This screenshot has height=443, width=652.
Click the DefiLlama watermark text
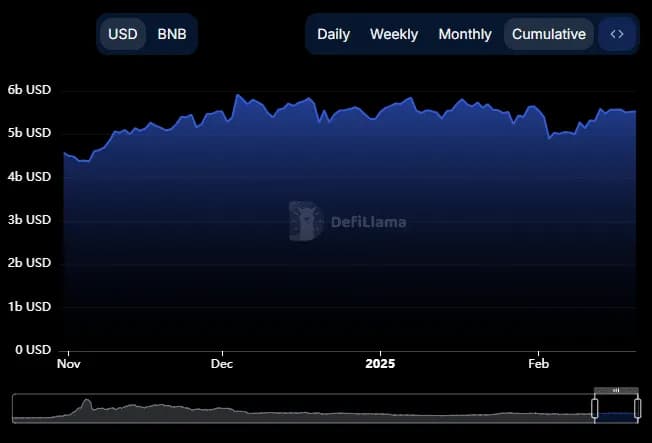[x=368, y=222]
